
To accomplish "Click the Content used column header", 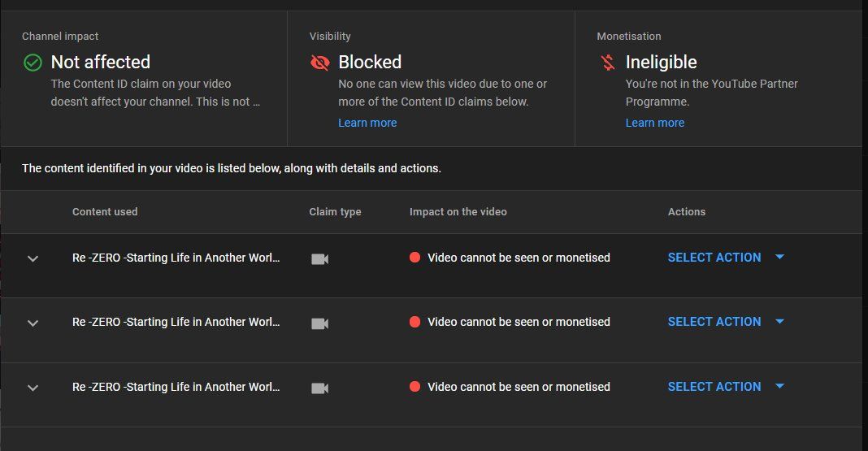I will [105, 211].
